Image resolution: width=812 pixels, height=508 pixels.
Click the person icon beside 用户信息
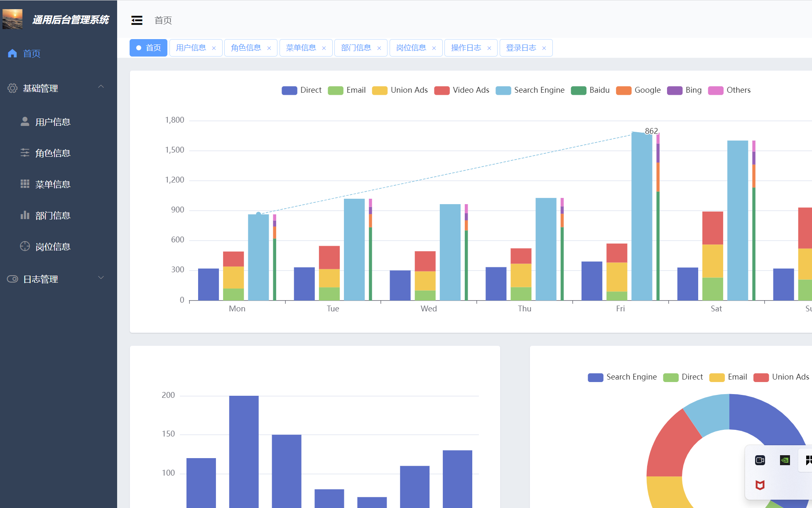click(25, 121)
